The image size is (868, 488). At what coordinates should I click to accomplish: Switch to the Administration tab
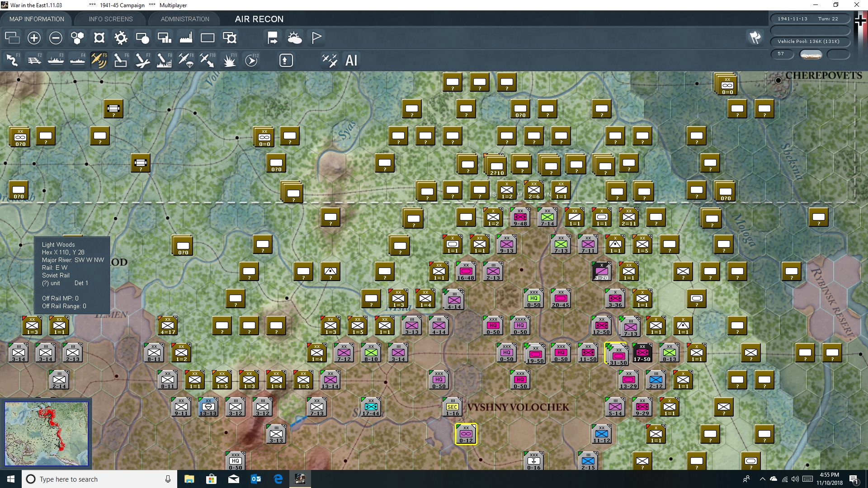[185, 19]
